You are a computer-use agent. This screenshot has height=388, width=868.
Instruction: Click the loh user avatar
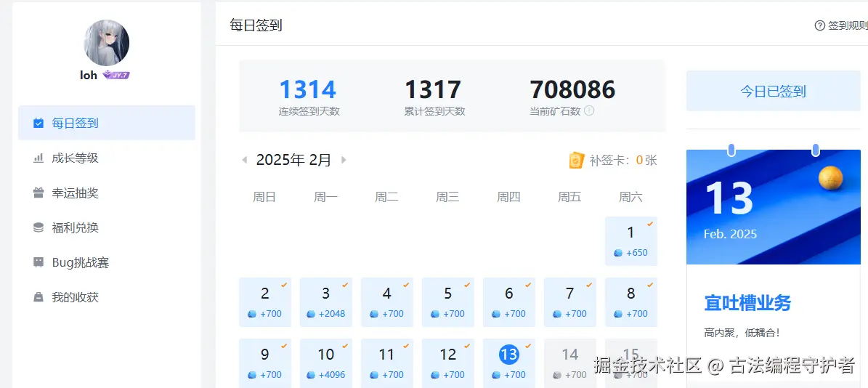click(106, 43)
